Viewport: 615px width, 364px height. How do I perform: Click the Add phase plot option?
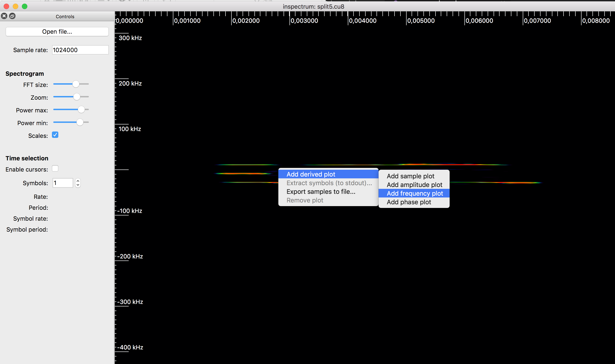point(409,202)
